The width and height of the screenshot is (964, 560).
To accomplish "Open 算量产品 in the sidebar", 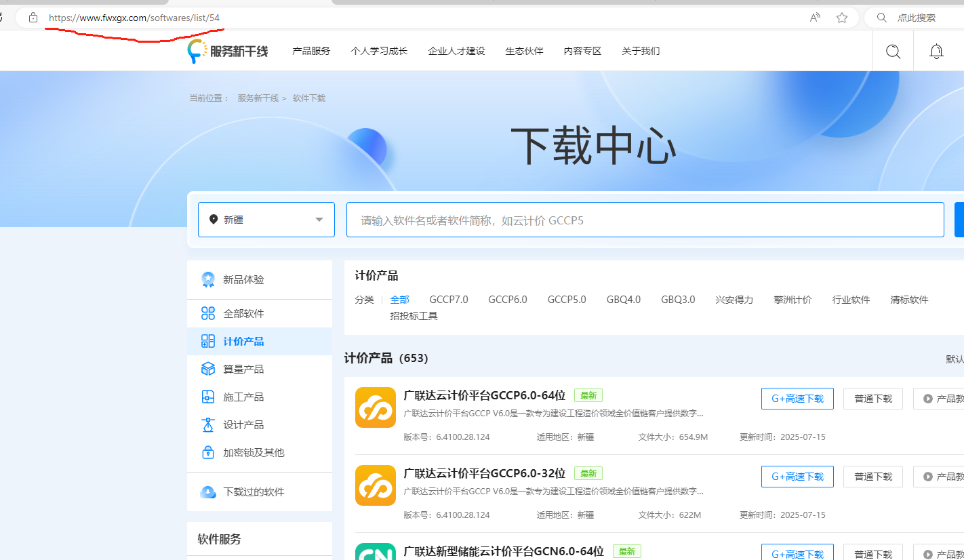I will click(x=260, y=369).
